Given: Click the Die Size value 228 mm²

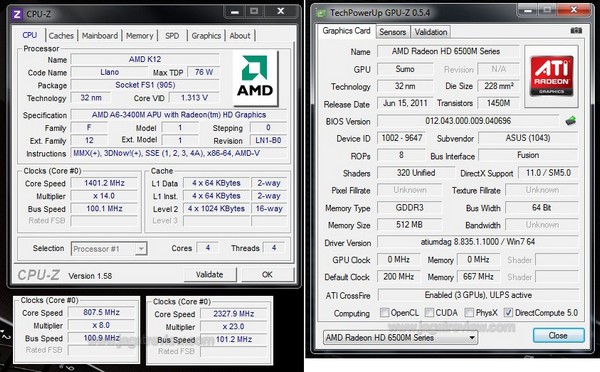Looking at the screenshot, I should click(x=498, y=86).
